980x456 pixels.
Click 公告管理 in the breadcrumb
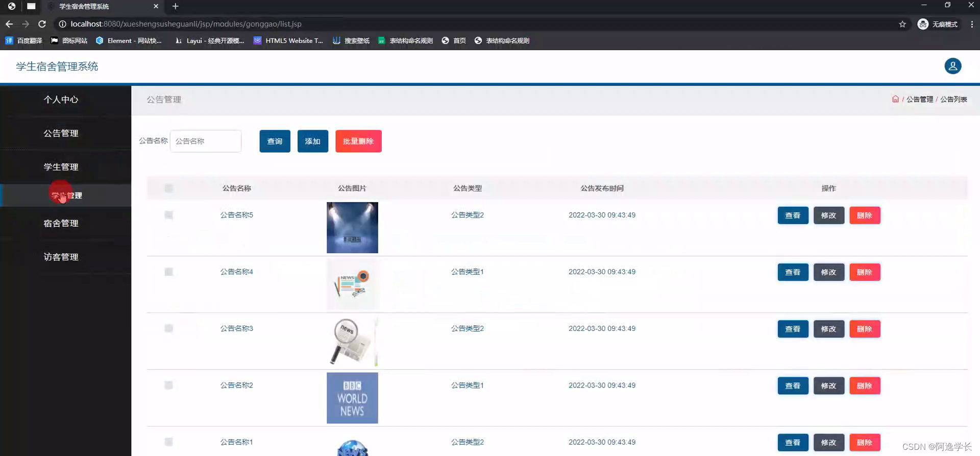tap(920, 99)
